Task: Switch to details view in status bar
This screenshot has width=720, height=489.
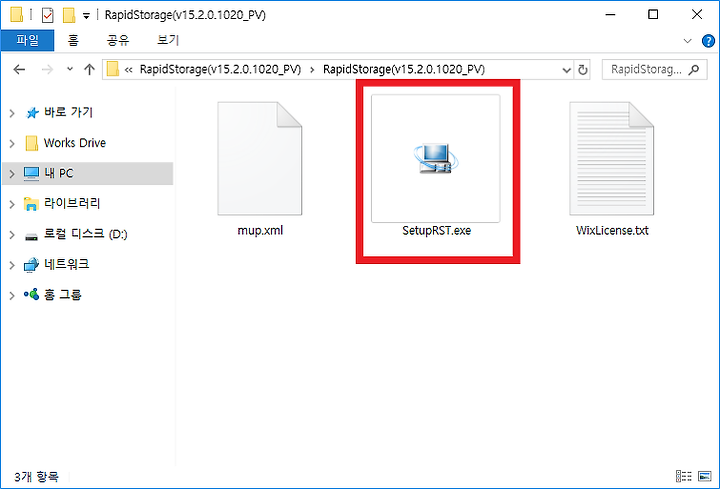Action: (684, 476)
